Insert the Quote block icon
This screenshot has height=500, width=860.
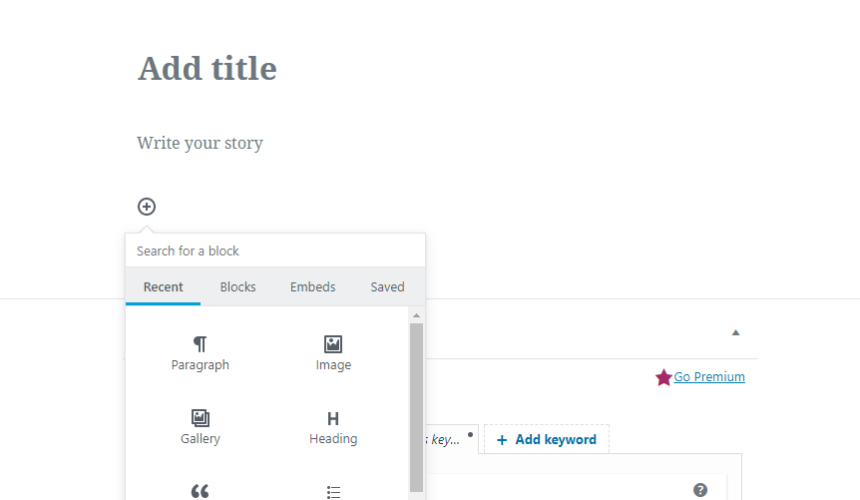200,491
